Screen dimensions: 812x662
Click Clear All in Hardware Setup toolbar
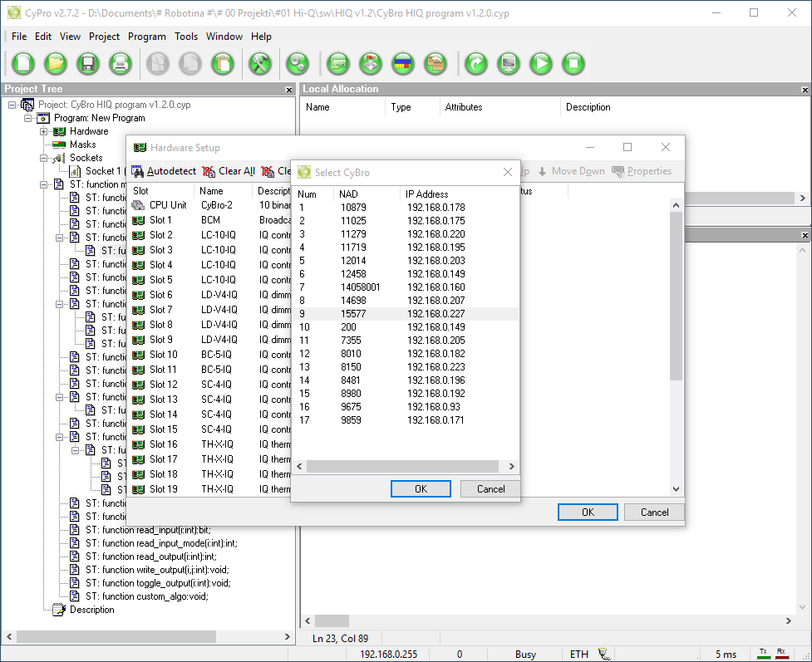pyautogui.click(x=229, y=171)
